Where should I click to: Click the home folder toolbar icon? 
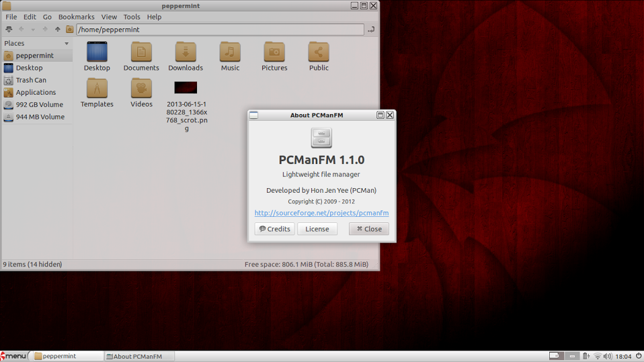click(x=70, y=29)
